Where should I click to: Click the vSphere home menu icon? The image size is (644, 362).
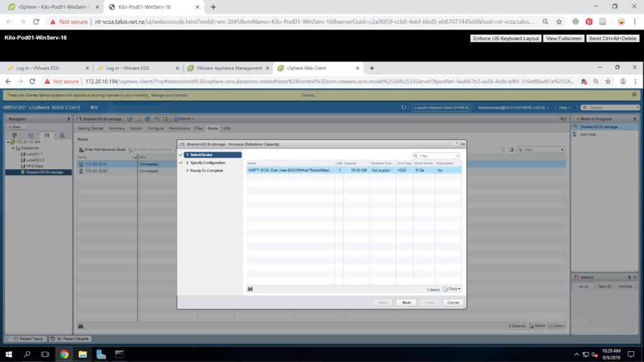[94, 107]
